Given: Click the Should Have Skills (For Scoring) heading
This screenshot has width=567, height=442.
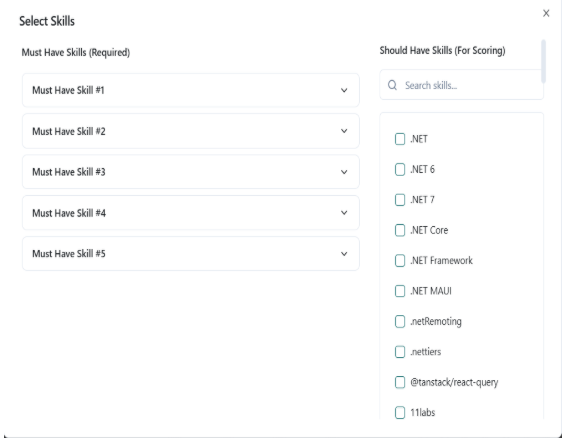Looking at the screenshot, I should (x=442, y=51).
